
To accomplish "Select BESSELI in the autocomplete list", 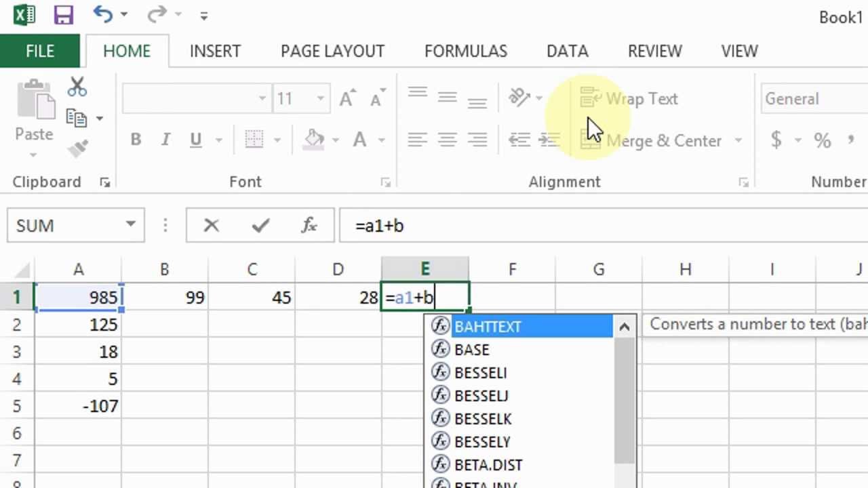I will (x=523, y=372).
